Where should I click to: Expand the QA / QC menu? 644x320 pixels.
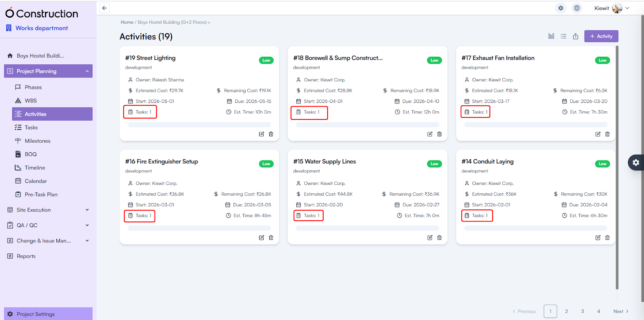point(87,225)
